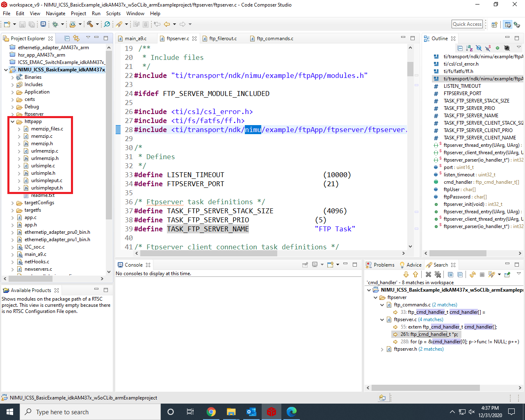Open Task View on the taskbar
This screenshot has height=420, width=525.
pos(190,412)
